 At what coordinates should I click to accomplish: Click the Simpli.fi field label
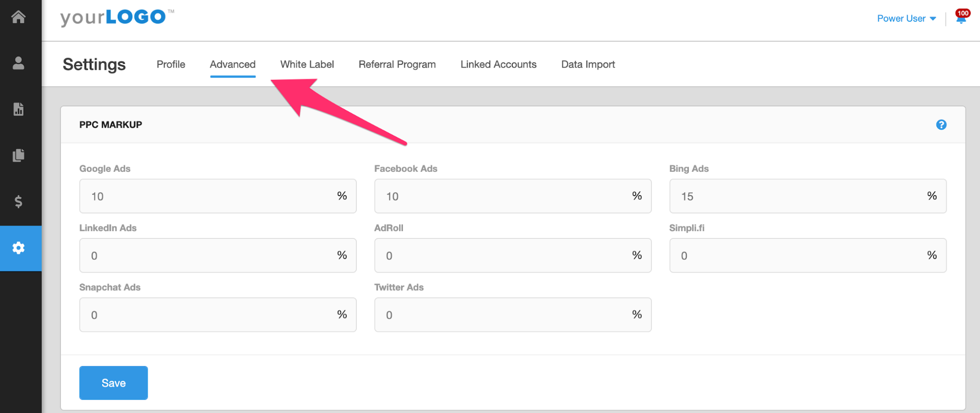coord(686,228)
